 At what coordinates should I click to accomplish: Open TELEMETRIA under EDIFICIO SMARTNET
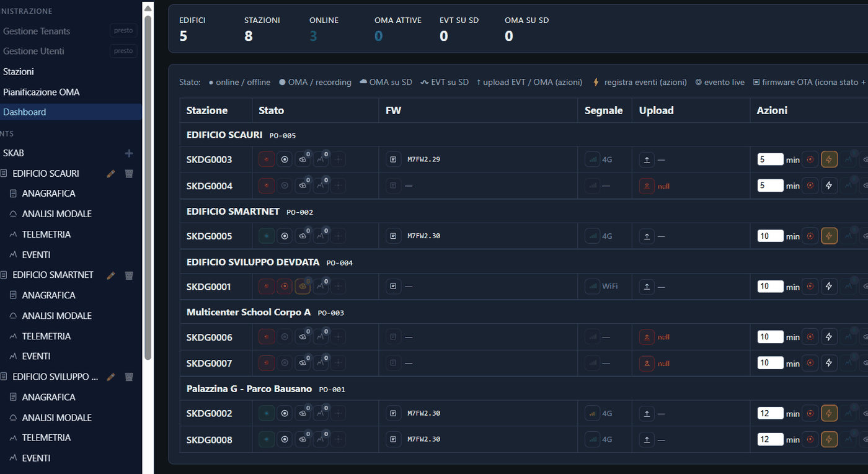coord(46,336)
